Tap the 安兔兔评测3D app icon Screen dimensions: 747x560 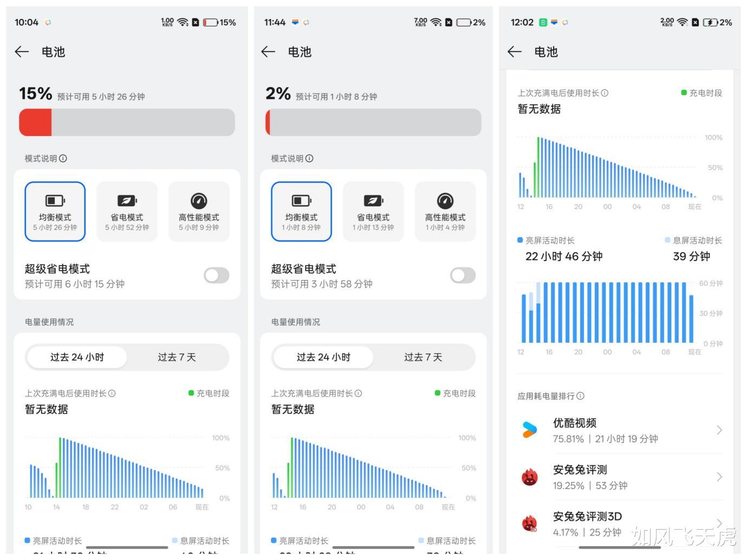530,524
